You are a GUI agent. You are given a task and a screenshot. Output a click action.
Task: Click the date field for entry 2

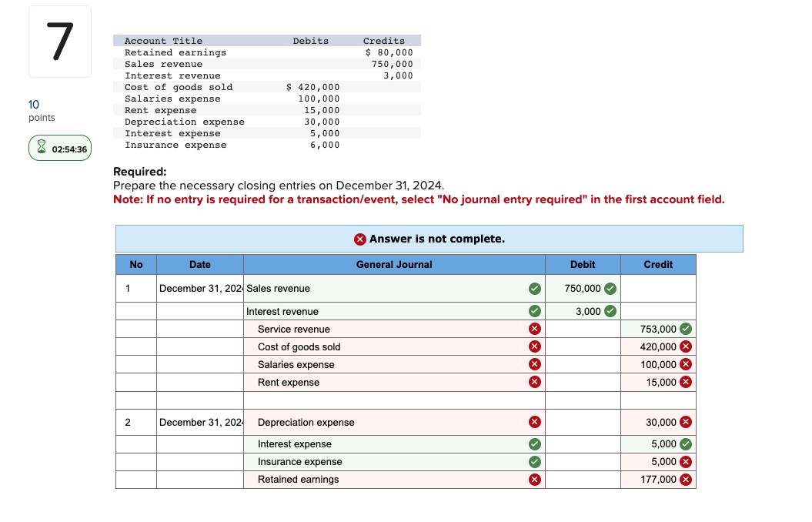point(200,422)
